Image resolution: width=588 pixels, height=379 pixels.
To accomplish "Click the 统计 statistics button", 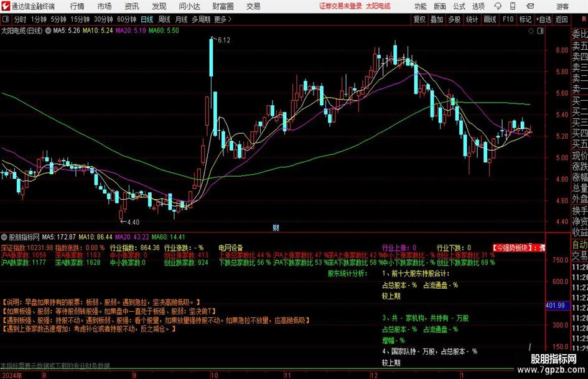I will pyautogui.click(x=472, y=19).
